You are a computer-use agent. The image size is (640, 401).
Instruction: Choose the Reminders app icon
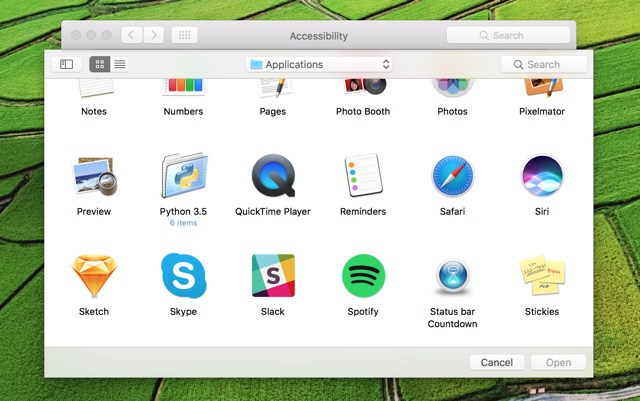click(363, 175)
